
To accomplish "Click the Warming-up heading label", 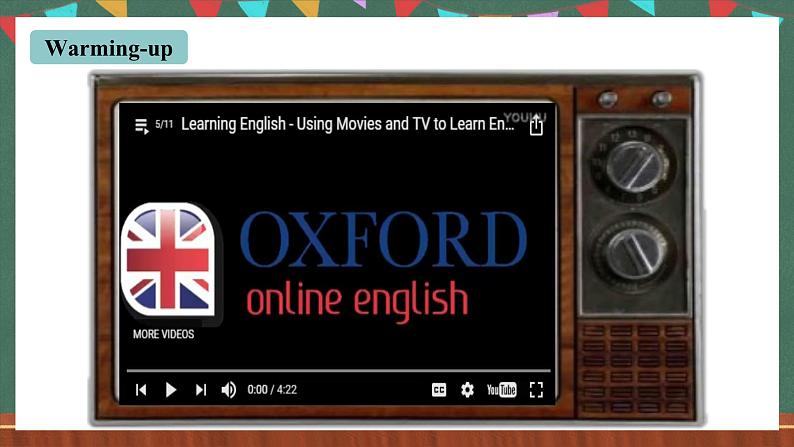I will (109, 48).
